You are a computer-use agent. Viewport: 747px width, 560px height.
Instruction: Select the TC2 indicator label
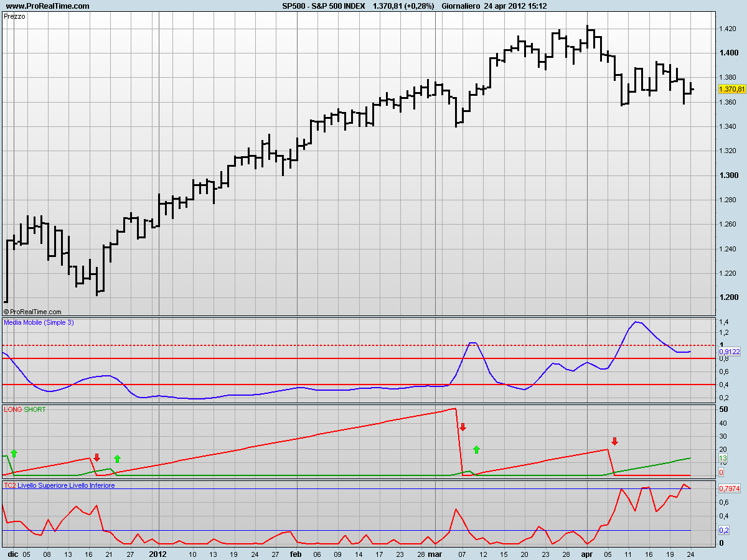(x=9, y=485)
